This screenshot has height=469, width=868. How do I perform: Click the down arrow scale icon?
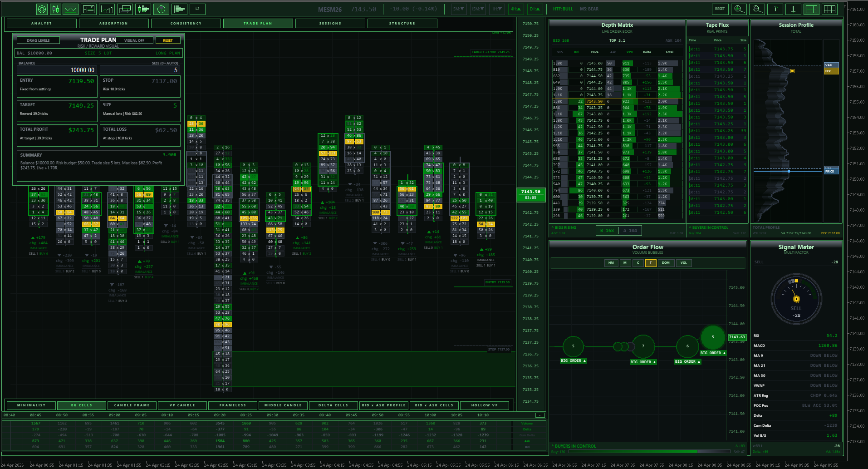pos(793,9)
